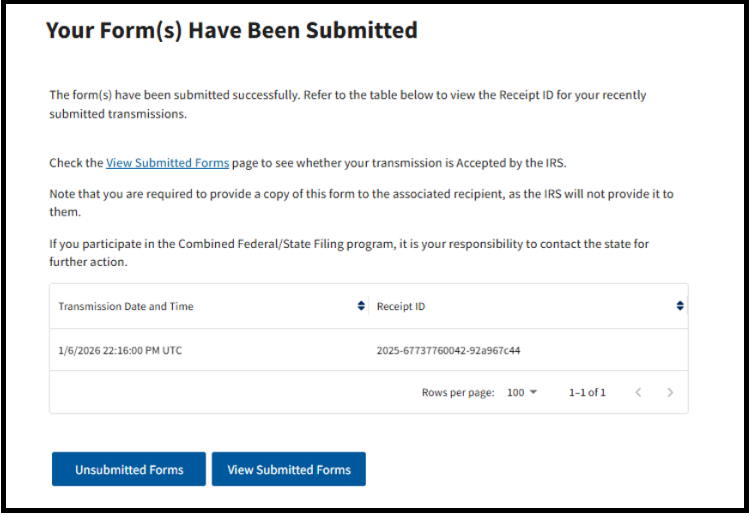Click the Combined Federal/State Filing program paragraph
The width and height of the screenshot is (750, 517).
(350, 252)
